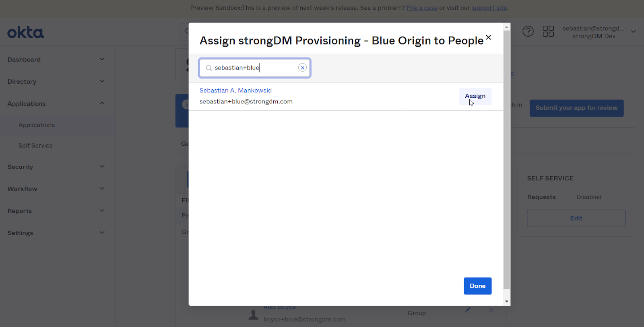Expand Security menu chevron

102,167
